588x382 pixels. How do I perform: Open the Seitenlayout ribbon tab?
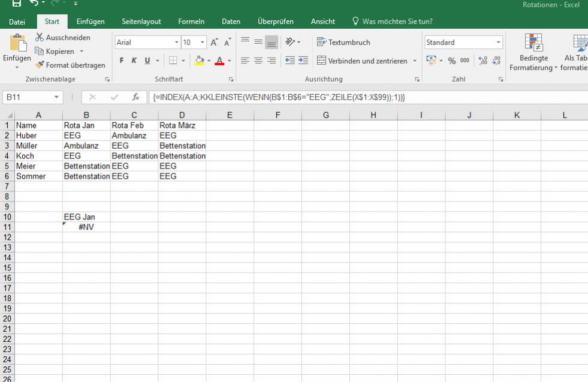click(141, 22)
